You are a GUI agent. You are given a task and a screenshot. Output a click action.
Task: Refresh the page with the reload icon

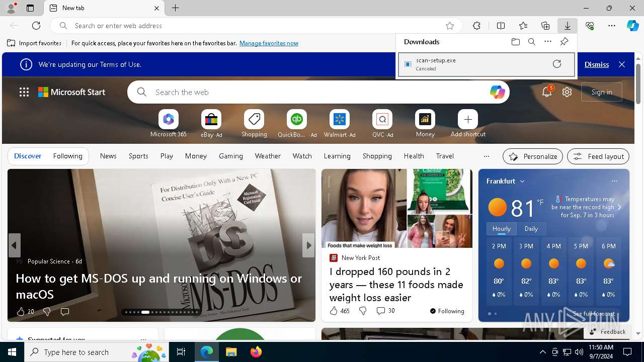[36, 26]
